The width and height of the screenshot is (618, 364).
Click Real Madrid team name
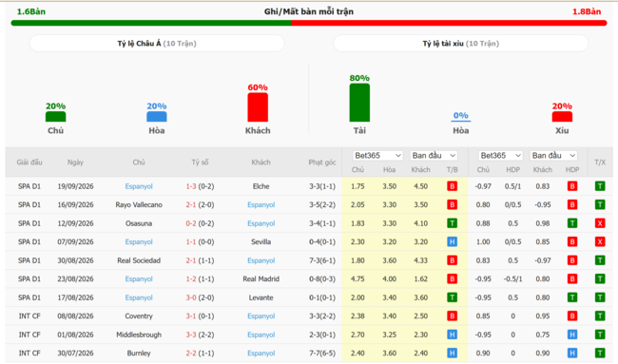point(261,278)
